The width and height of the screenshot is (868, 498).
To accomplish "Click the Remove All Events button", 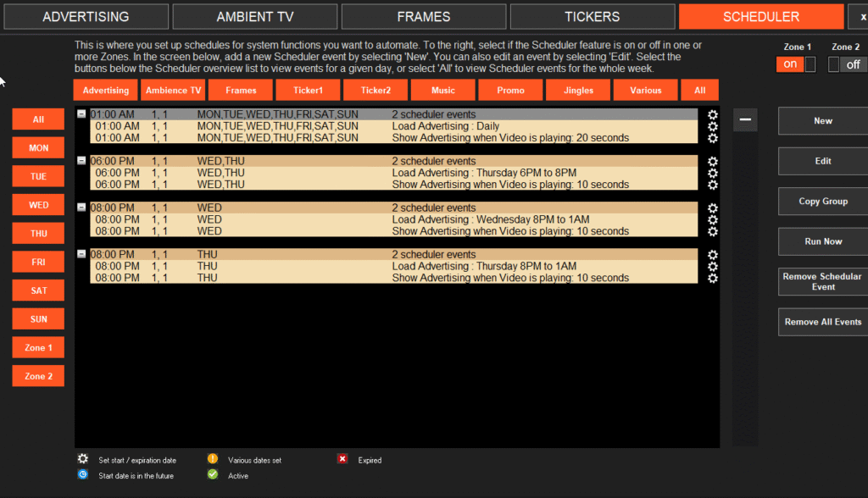I will point(822,322).
